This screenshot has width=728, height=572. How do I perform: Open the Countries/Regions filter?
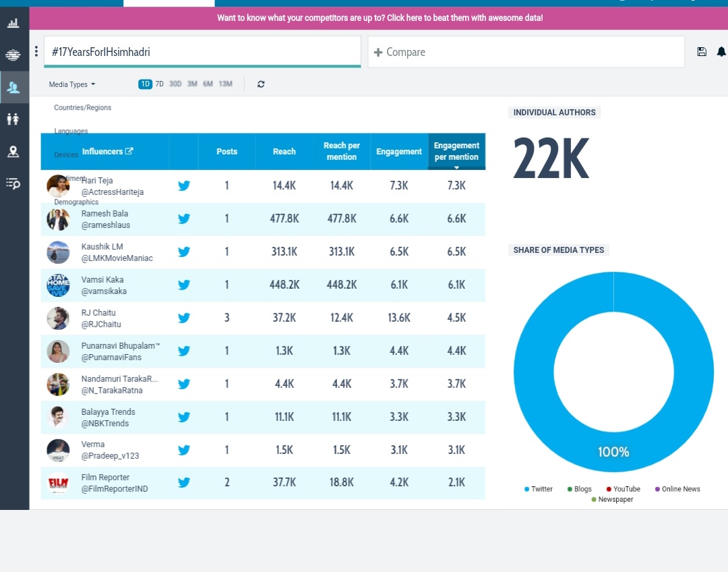point(83,107)
